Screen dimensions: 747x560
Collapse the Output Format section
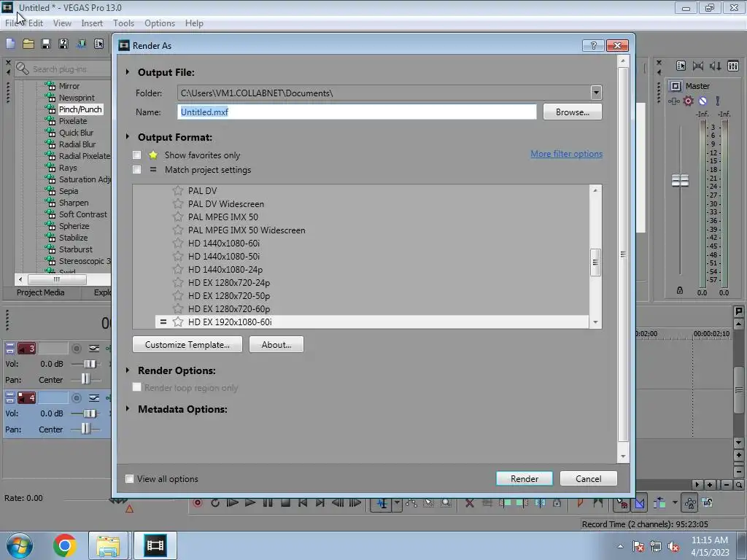[128, 136]
